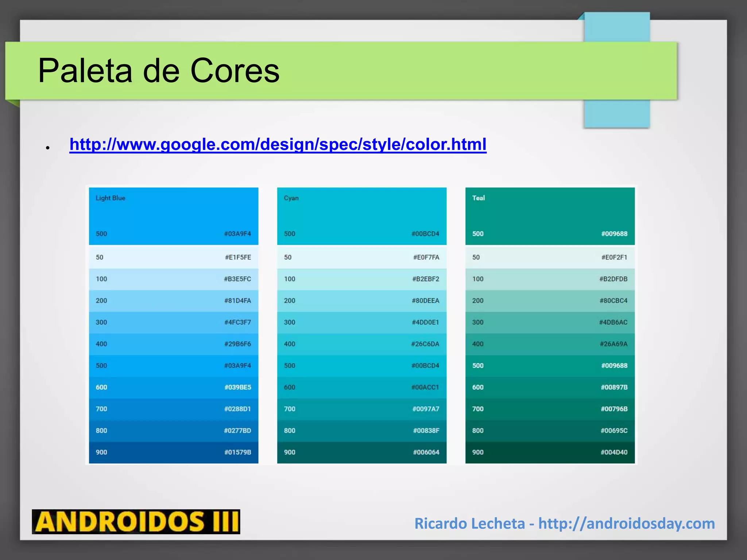This screenshot has width=747, height=560.
Task: Pick Light Blue 900 swatch #01579B
Action: click(x=174, y=452)
